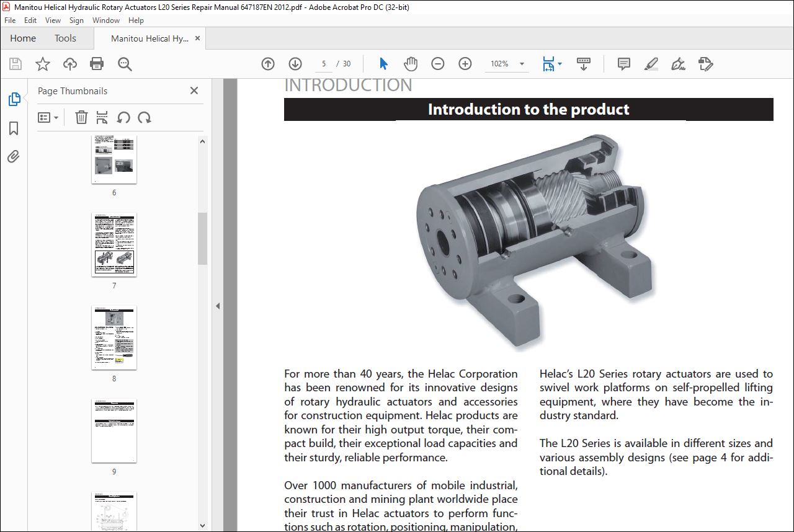Viewport: 794px width, 532px height.
Task: Open the Bookmarks side panel icon
Action: (14, 128)
